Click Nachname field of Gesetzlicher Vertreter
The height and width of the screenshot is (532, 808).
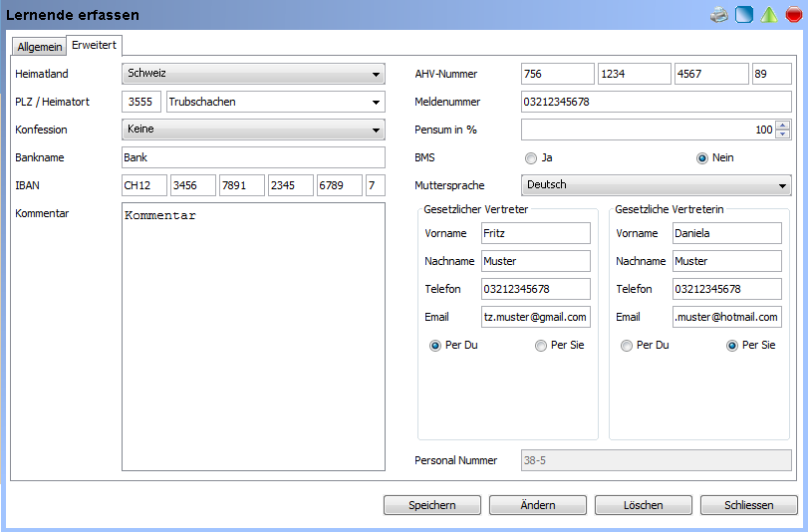click(536, 261)
